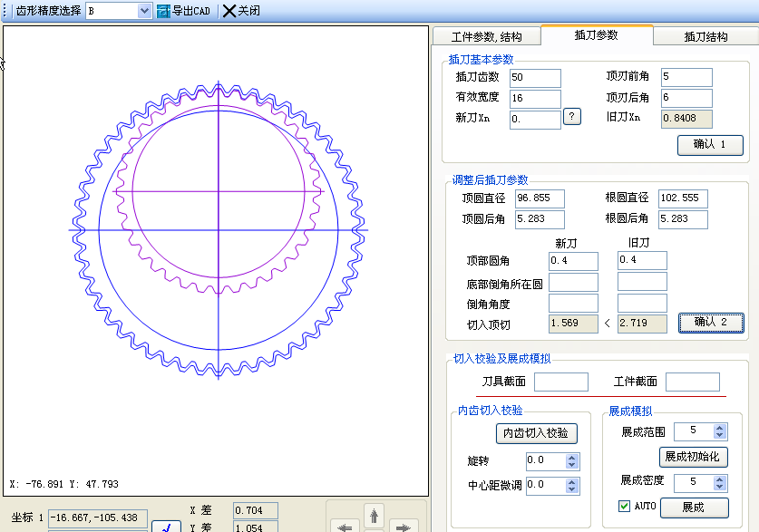Click the 旧刀 倒角角度 field

[x=642, y=303]
